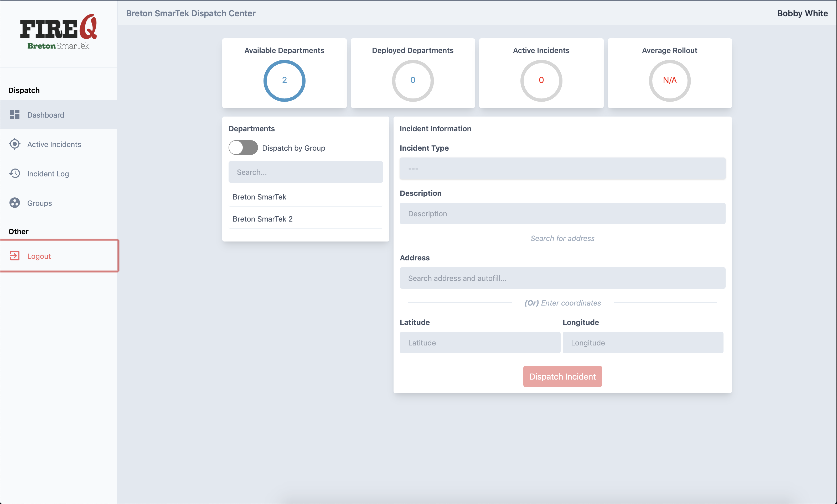The image size is (837, 504).
Task: Click the Active Incidents circular gauge
Action: (x=541, y=80)
